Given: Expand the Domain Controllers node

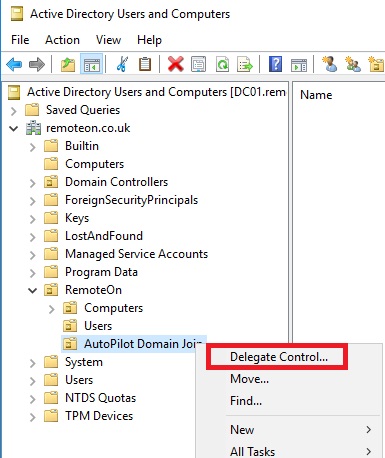Looking at the screenshot, I should tap(32, 183).
